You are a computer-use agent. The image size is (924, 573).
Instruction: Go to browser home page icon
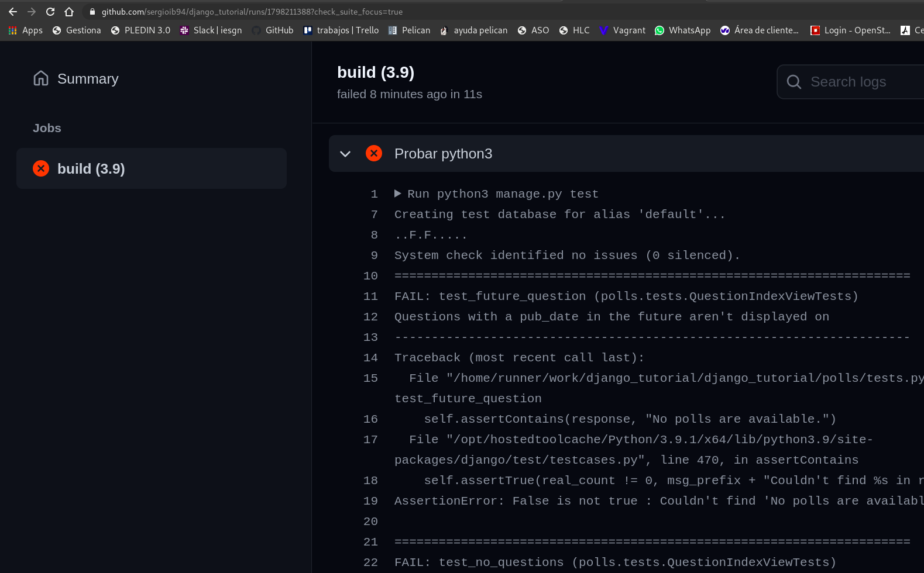(x=69, y=12)
